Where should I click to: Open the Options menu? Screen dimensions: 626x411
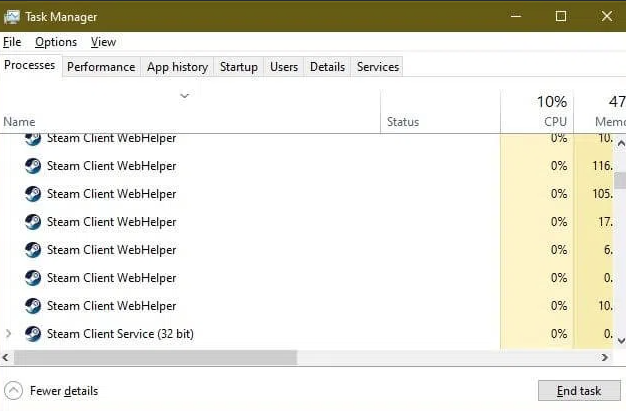56,42
